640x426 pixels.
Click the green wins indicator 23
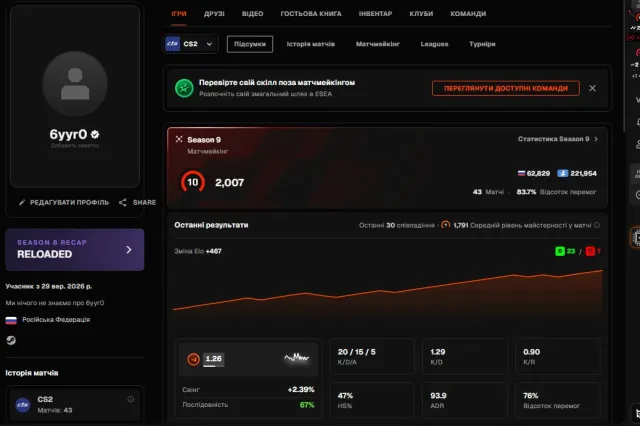click(x=565, y=251)
